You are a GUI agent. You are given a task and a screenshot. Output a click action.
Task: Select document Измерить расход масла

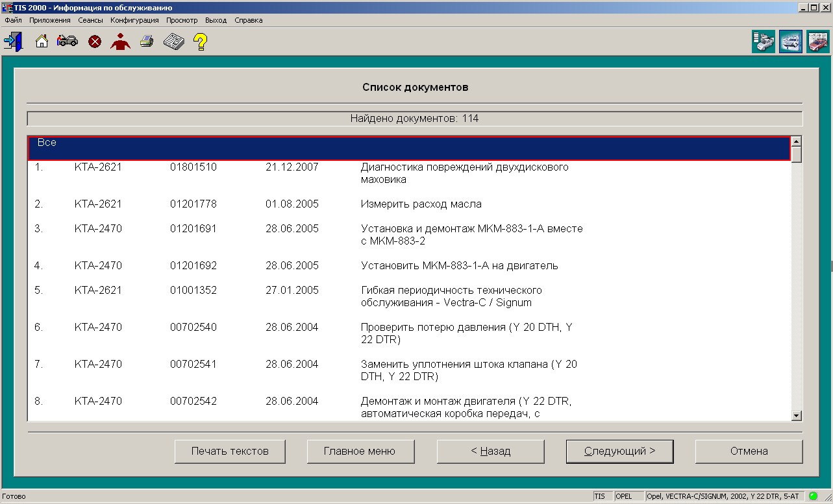tap(421, 204)
